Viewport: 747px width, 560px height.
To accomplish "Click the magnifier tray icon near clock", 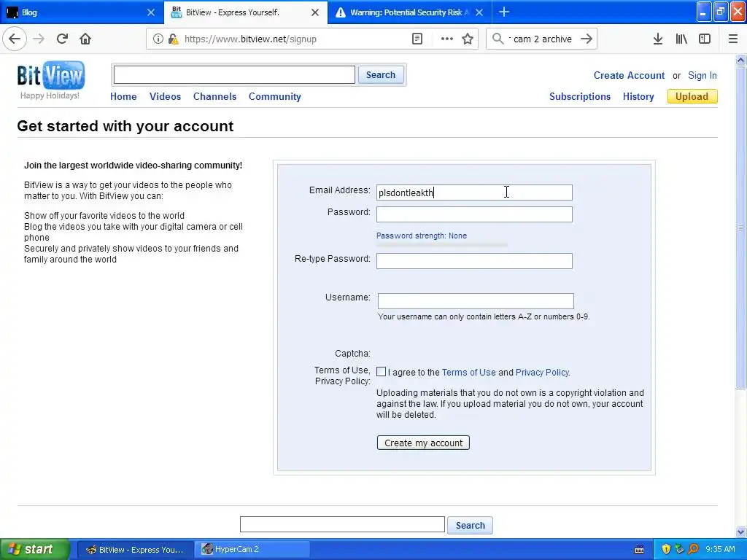I will pos(694,549).
